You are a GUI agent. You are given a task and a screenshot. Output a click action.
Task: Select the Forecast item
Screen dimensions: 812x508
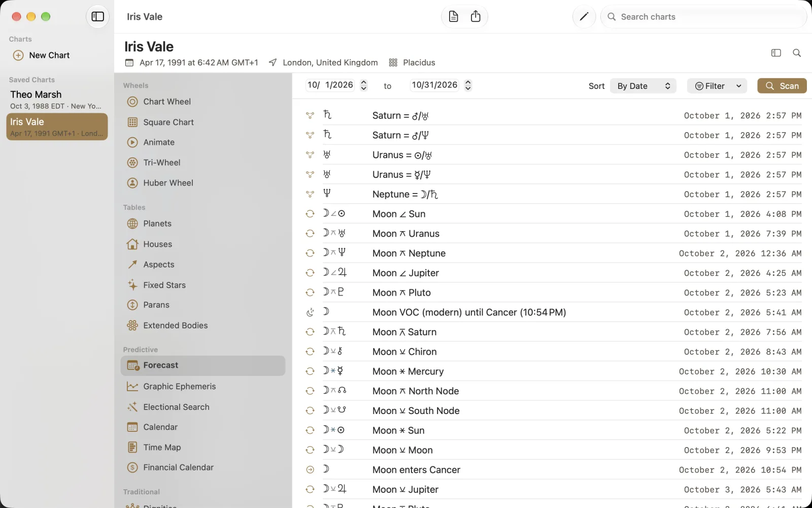click(203, 365)
